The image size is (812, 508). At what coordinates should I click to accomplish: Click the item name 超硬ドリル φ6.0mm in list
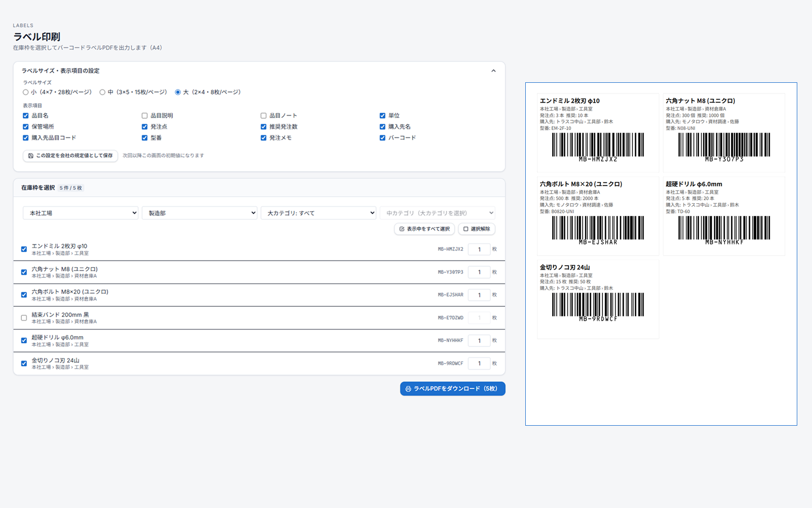[57, 337]
